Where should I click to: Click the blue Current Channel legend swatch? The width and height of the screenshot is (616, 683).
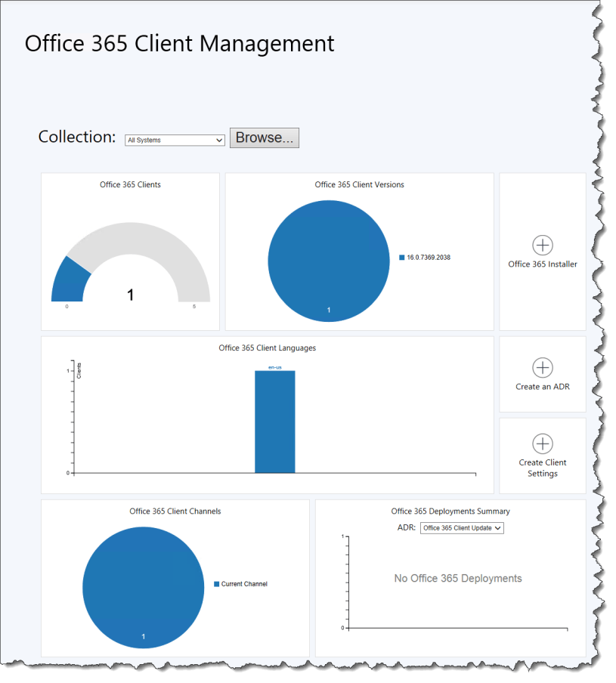click(x=216, y=584)
